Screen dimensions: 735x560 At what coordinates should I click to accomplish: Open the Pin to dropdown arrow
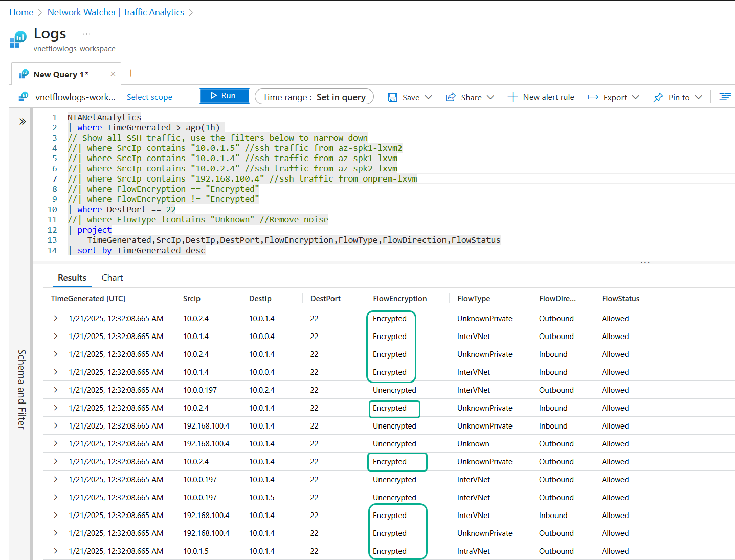pyautogui.click(x=699, y=97)
